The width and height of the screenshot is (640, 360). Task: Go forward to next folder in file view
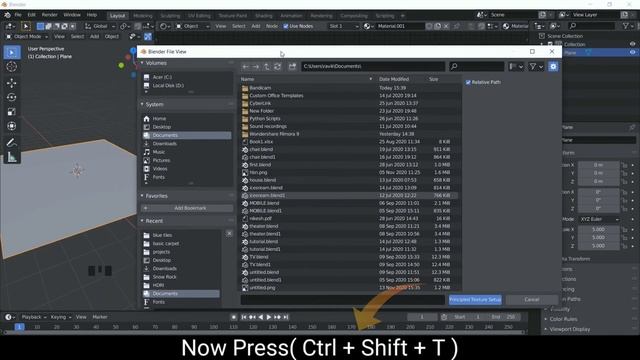[256, 67]
